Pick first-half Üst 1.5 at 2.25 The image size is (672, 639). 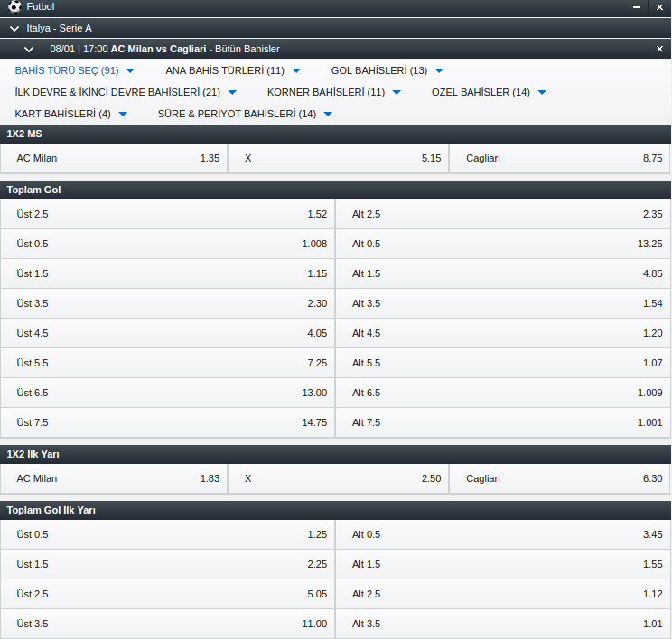[x=168, y=564]
